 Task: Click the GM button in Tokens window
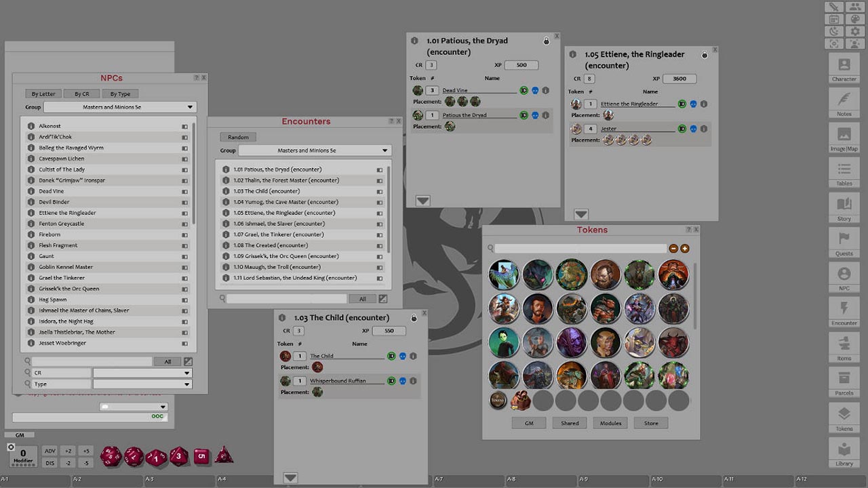point(529,422)
